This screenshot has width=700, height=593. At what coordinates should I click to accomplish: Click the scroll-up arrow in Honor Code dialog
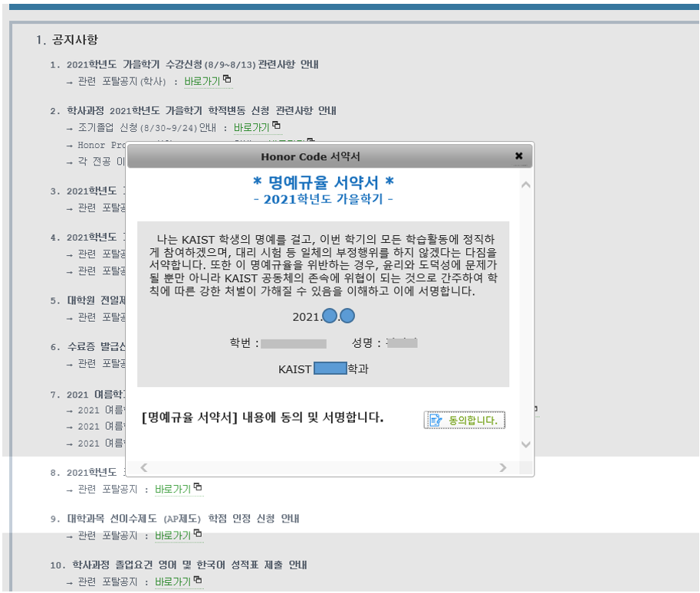pyautogui.click(x=526, y=185)
